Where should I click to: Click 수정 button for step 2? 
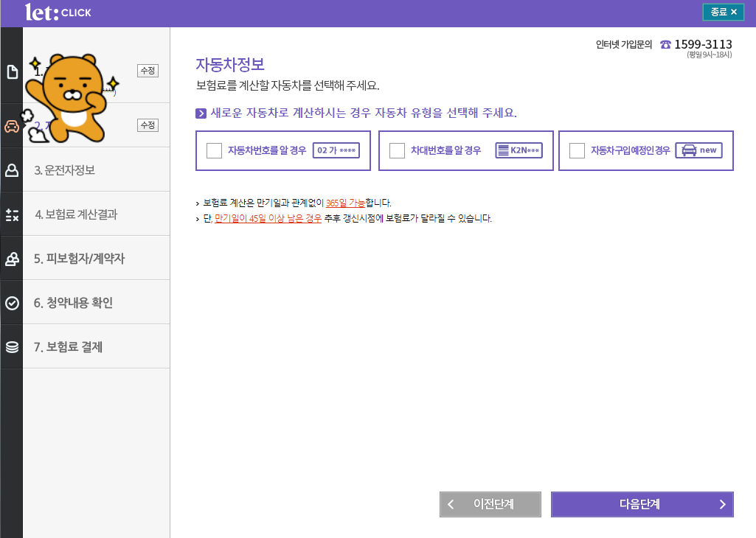pos(148,125)
